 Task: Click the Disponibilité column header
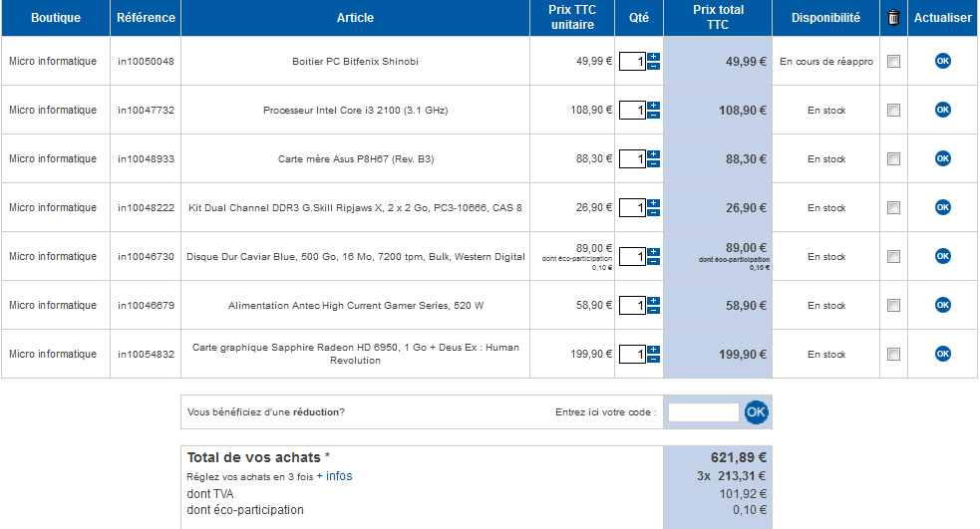825,18
